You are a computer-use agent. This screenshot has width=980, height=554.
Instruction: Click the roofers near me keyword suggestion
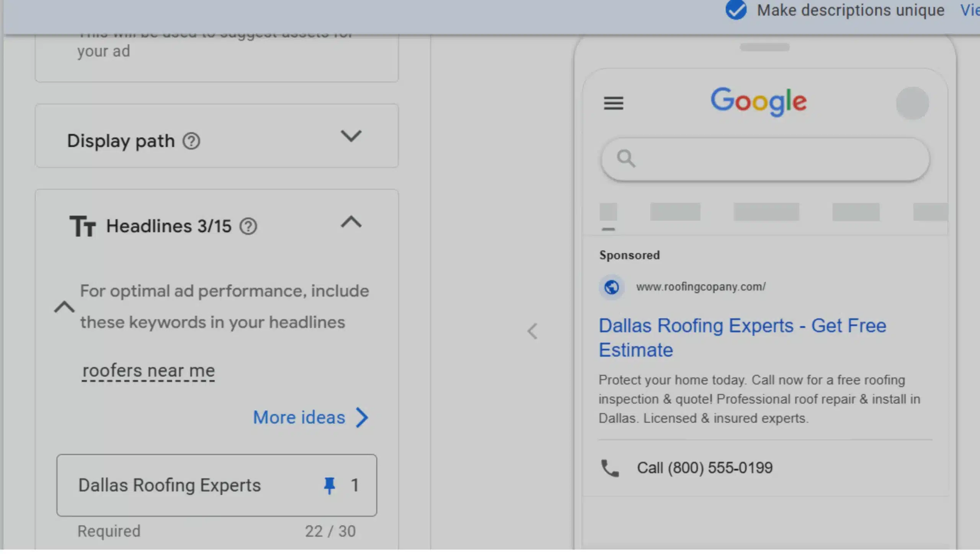coord(148,370)
